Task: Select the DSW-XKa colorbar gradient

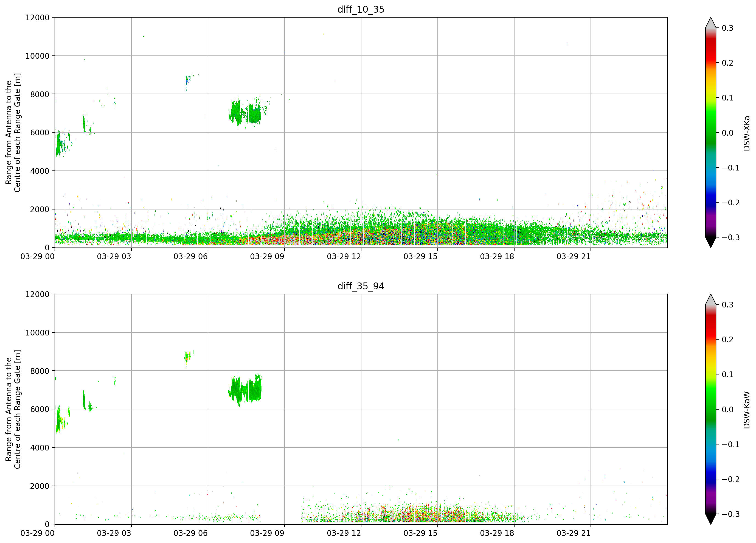Action: coord(711,132)
